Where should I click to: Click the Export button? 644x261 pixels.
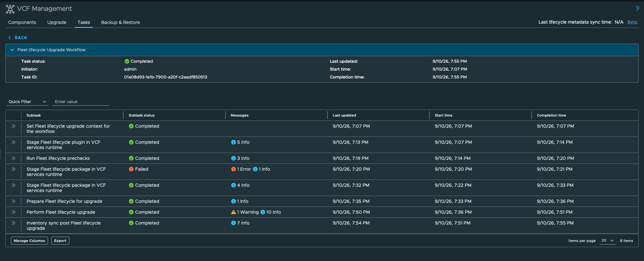[x=60, y=241]
